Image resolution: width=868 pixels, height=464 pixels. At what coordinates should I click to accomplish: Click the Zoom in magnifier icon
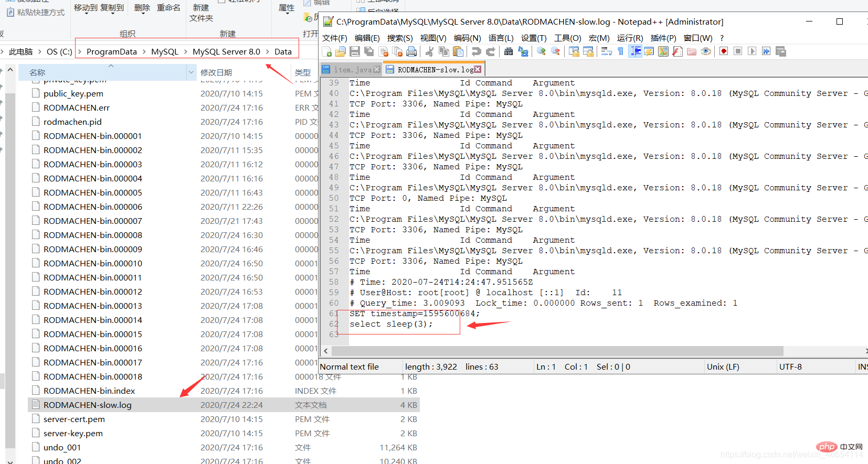click(x=541, y=51)
